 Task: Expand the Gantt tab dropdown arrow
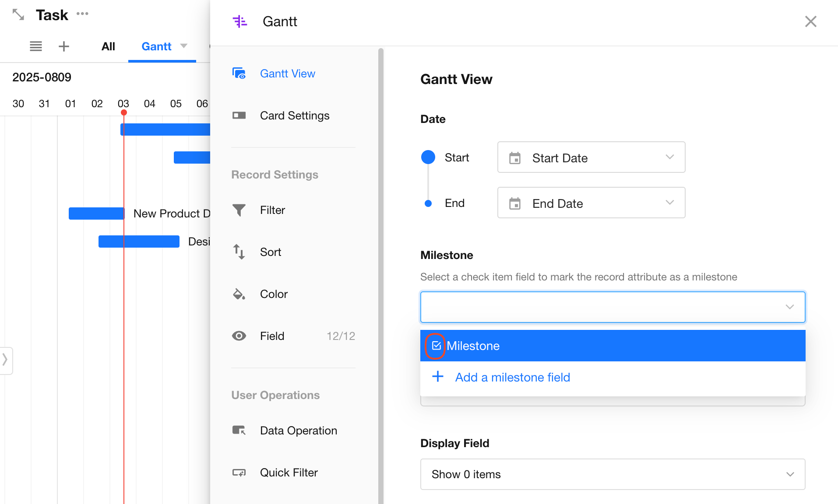(184, 46)
